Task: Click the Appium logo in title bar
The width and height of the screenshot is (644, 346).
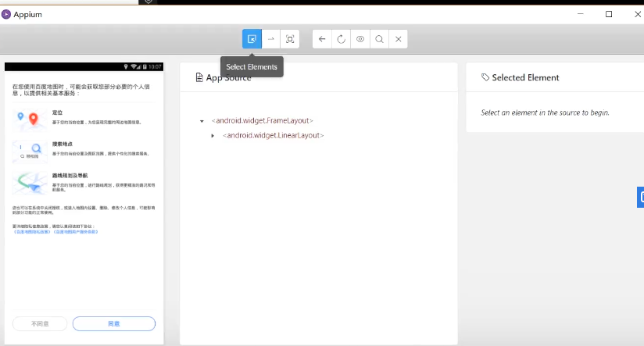Action: pyautogui.click(x=6, y=15)
